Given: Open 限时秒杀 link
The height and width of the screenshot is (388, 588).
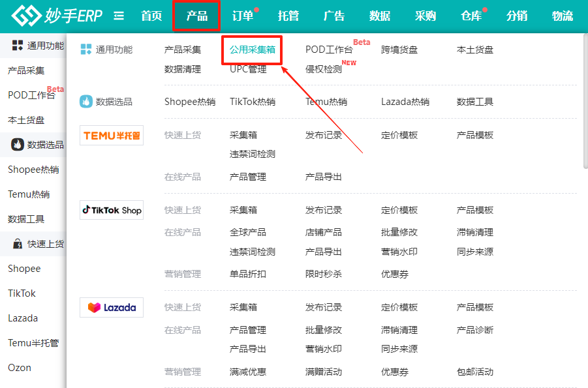Looking at the screenshot, I should tap(324, 274).
